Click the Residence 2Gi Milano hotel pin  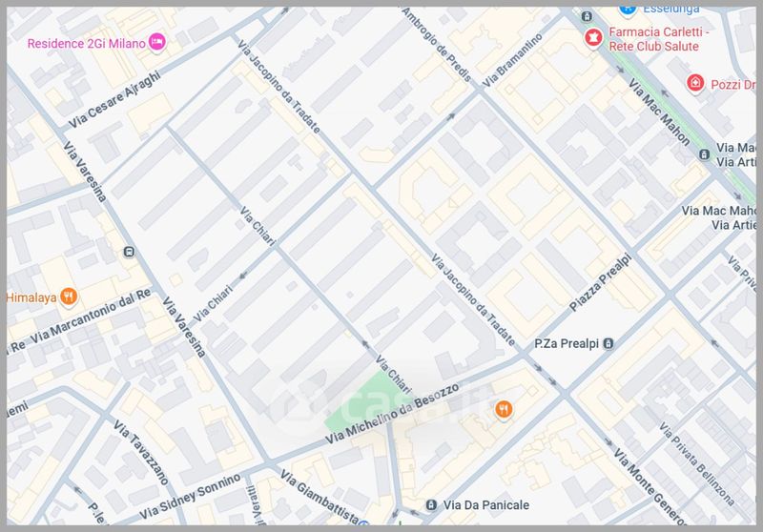pos(157,42)
